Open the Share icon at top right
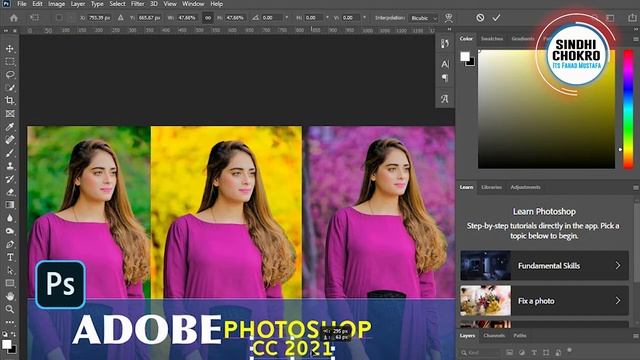 [632, 18]
